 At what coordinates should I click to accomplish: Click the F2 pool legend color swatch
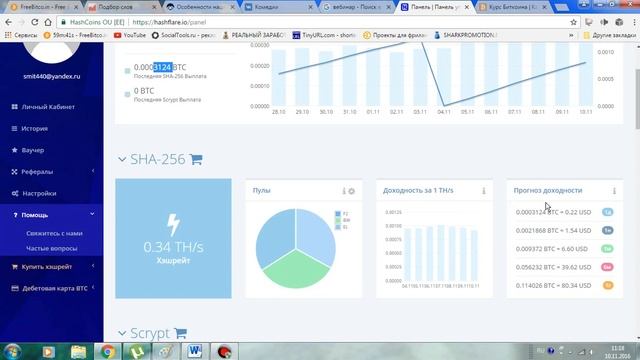click(338, 214)
